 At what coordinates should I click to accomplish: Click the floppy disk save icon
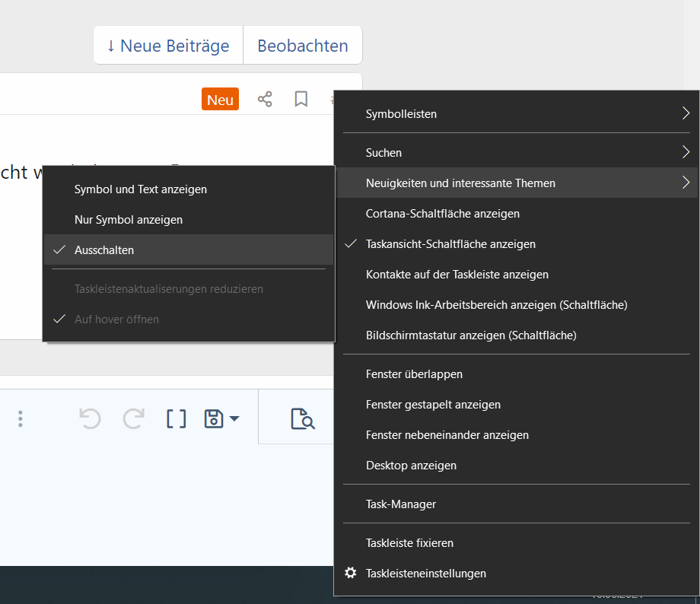click(214, 418)
